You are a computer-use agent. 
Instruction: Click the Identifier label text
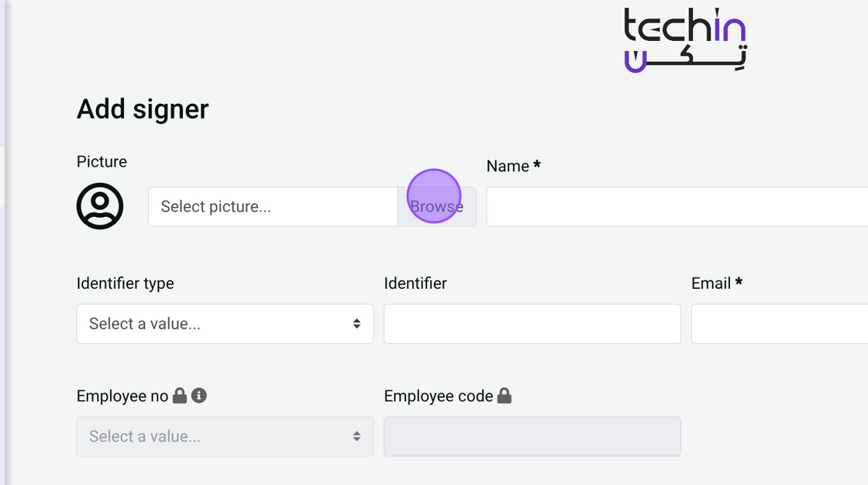tap(415, 284)
